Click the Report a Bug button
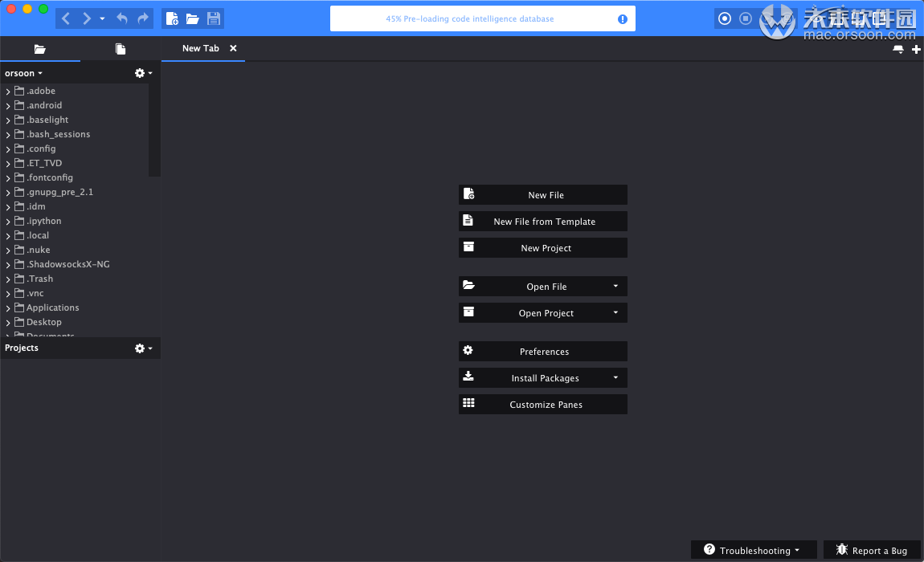924x562 pixels. point(872,550)
